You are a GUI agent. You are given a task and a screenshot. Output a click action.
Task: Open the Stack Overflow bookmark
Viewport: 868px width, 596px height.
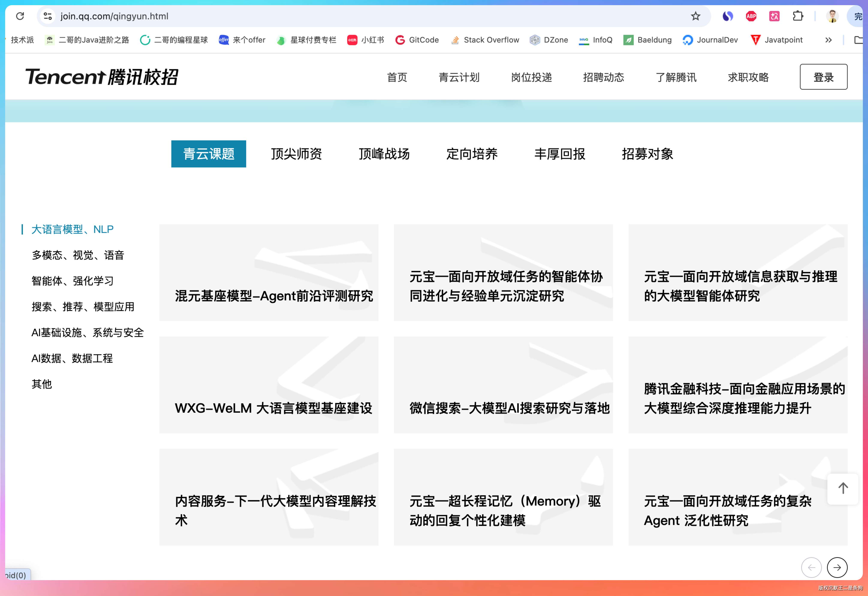[485, 40]
